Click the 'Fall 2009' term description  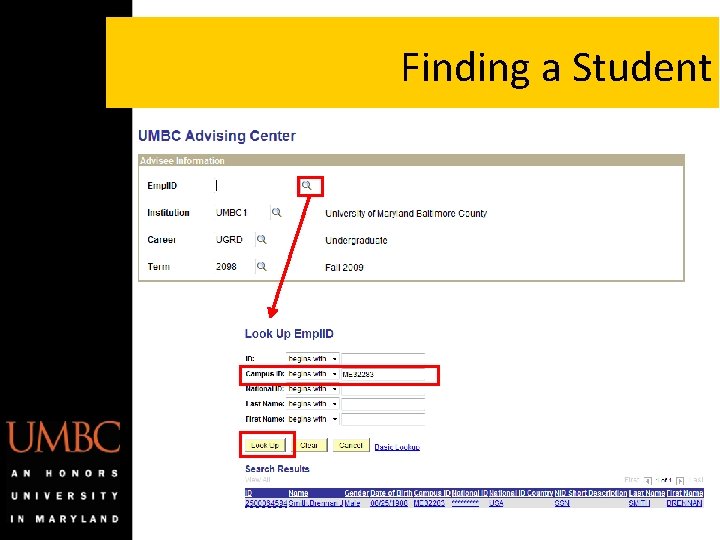point(344,267)
